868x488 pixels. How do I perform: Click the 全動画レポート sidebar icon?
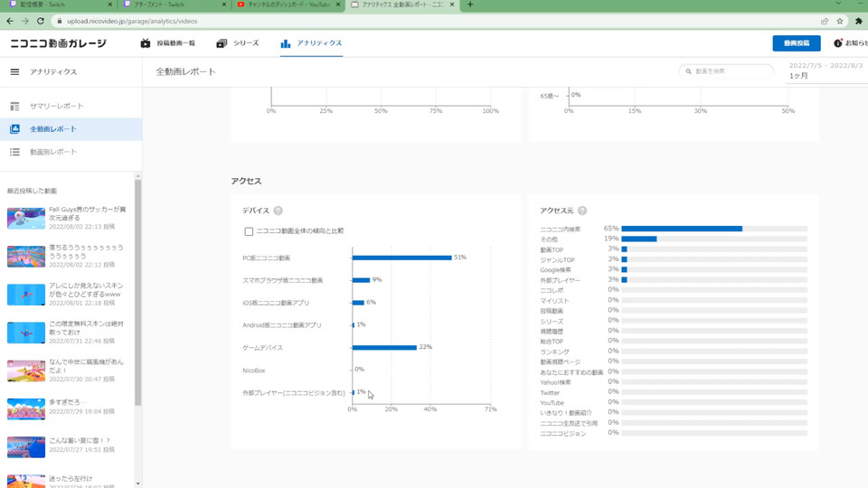pyautogui.click(x=15, y=129)
